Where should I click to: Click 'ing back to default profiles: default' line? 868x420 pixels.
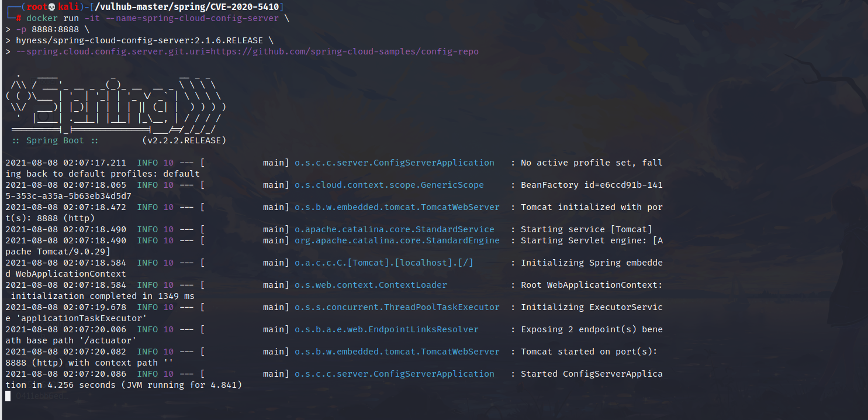pyautogui.click(x=102, y=174)
